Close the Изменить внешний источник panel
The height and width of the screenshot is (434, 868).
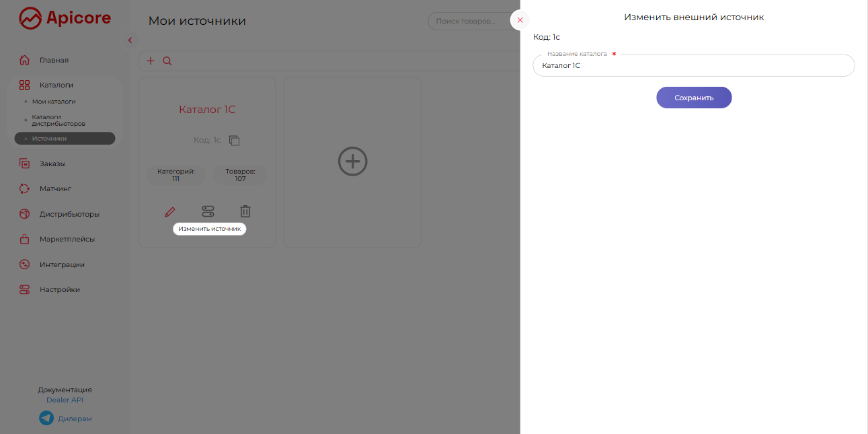pyautogui.click(x=520, y=20)
